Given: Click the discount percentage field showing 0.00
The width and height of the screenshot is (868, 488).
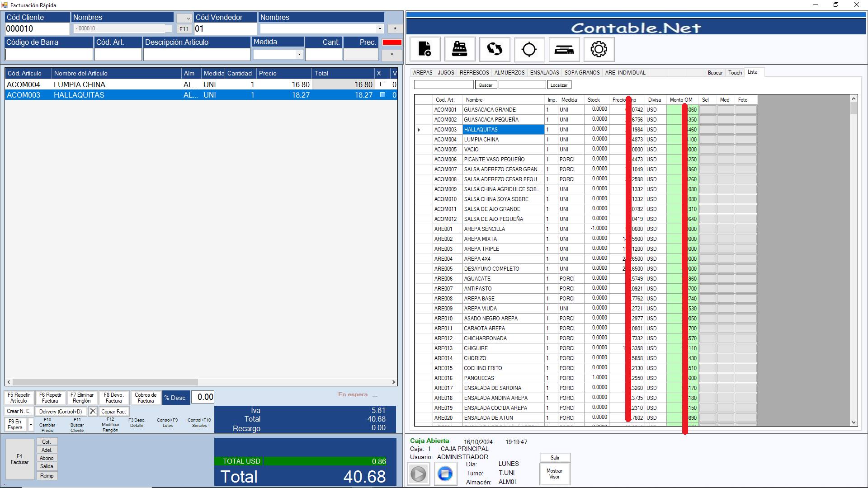Looking at the screenshot, I should (x=203, y=397).
